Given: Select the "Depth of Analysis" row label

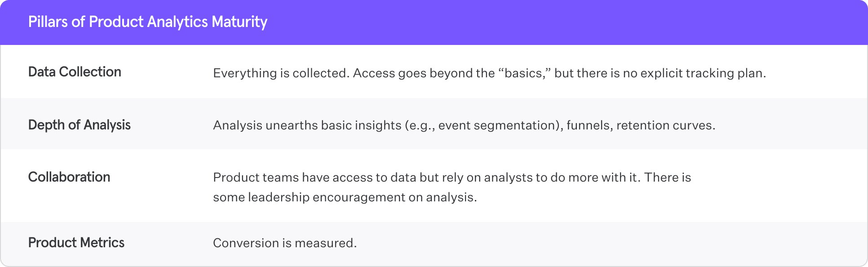Looking at the screenshot, I should pos(79,125).
